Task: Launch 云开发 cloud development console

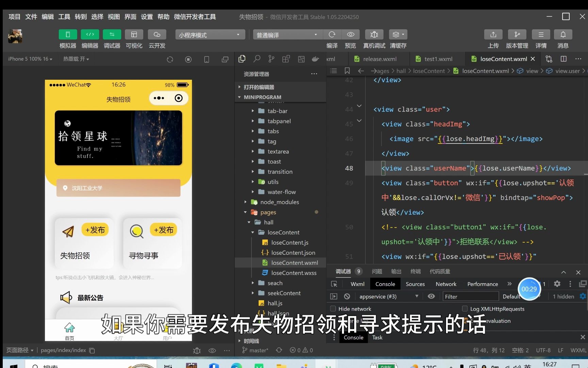Action: click(157, 34)
